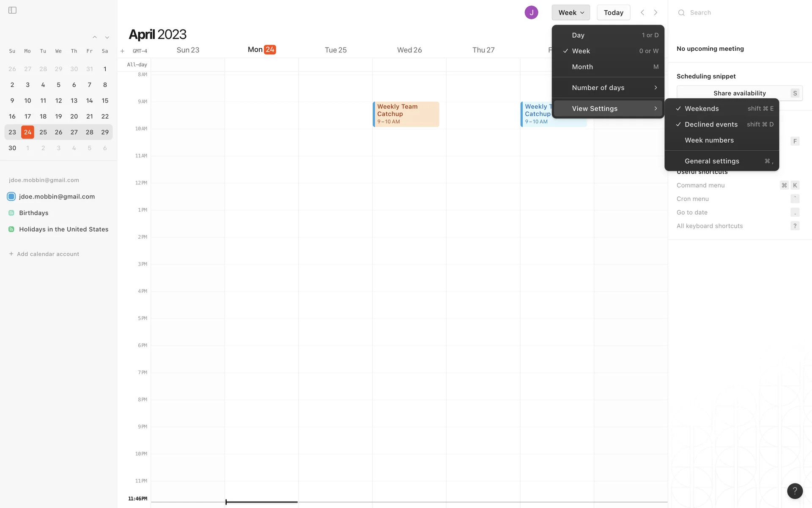Open the Week view dropdown
Screen dimensions: 812x508
(x=571, y=13)
